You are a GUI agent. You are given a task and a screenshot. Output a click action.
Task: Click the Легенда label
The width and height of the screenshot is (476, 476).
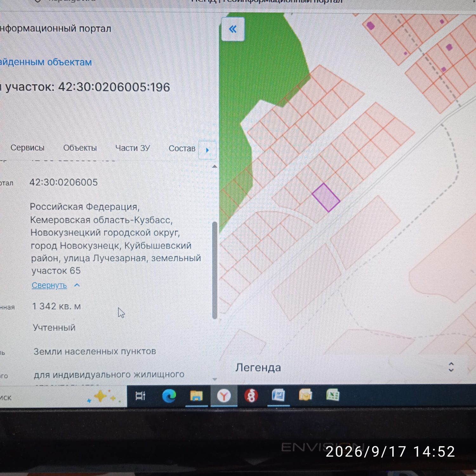pyautogui.click(x=258, y=367)
